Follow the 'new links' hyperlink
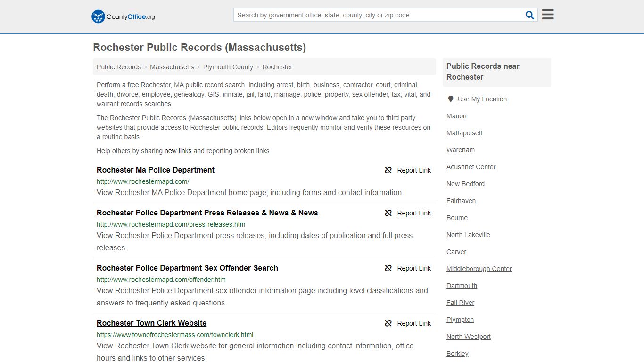The height and width of the screenshot is (362, 644). point(178,151)
